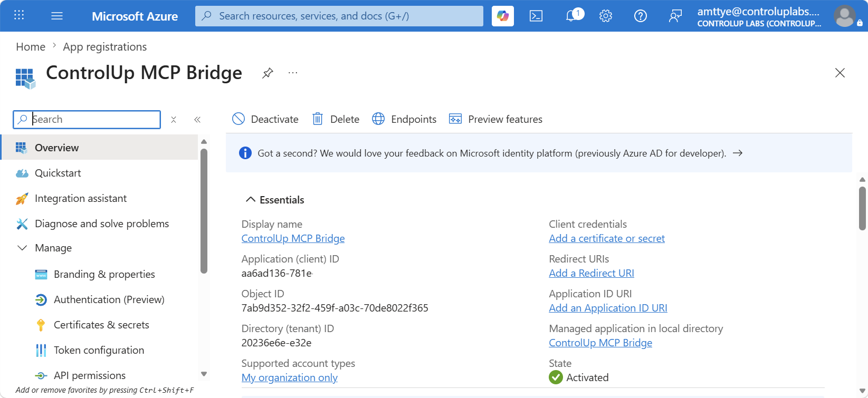Image resolution: width=868 pixels, height=398 pixels.
Task: Focus the top Azure search bar
Action: tap(339, 16)
